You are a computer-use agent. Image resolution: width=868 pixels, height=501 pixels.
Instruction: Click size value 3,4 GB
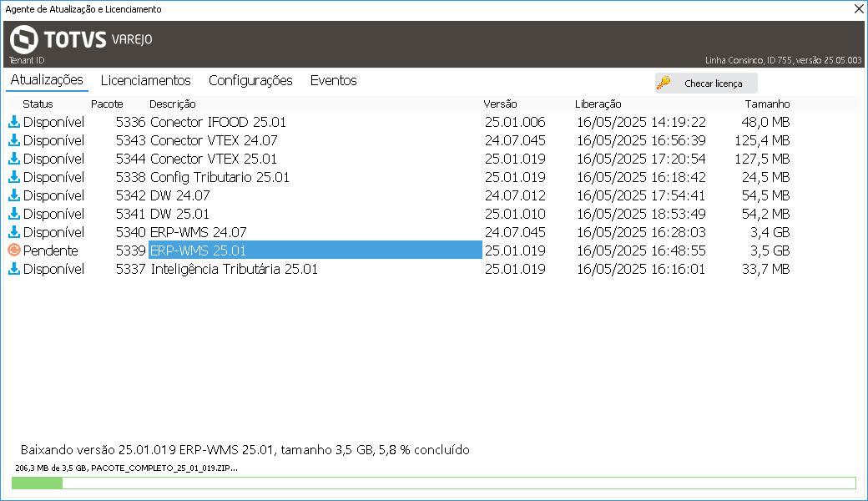coord(770,231)
